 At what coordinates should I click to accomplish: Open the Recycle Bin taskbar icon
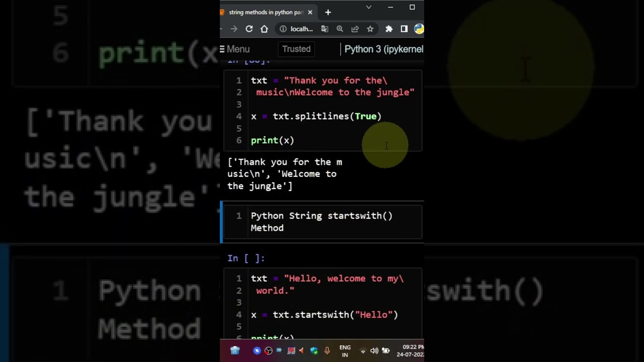(235, 350)
